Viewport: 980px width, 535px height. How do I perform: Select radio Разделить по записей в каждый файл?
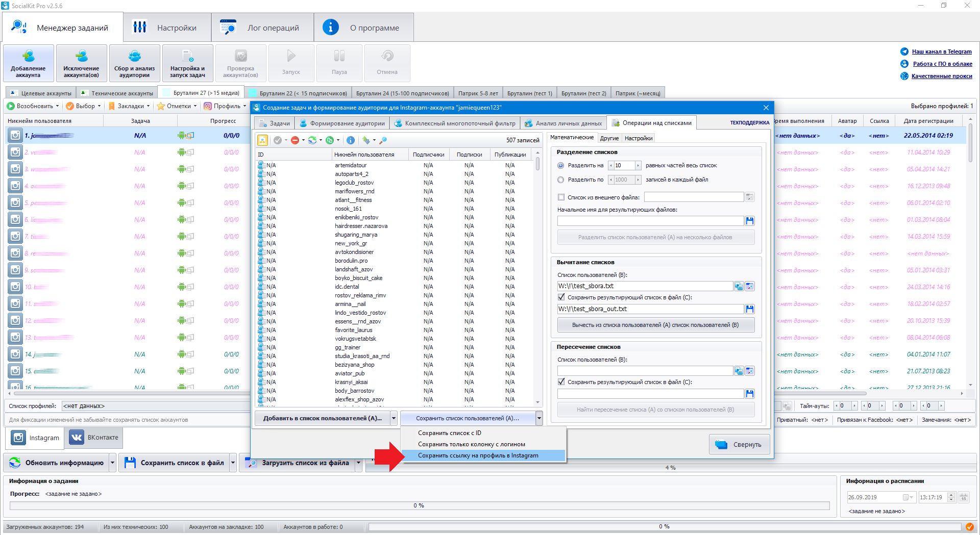click(561, 180)
